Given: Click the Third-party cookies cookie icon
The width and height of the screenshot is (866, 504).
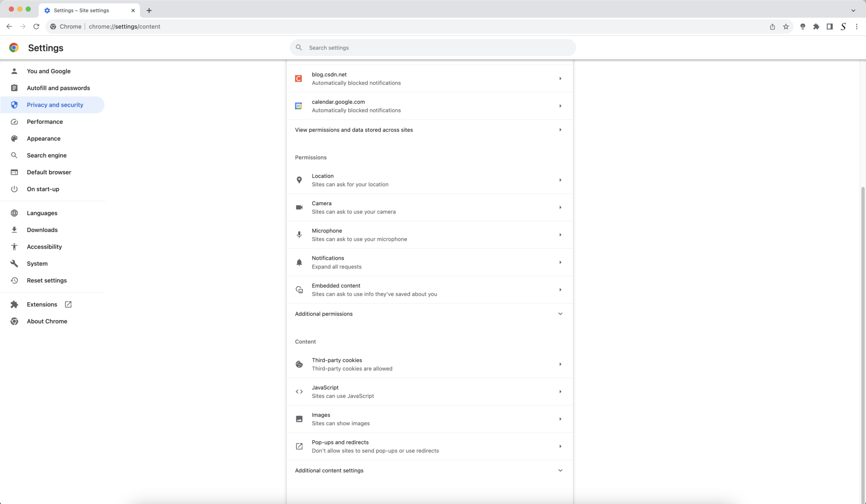Looking at the screenshot, I should (x=299, y=364).
